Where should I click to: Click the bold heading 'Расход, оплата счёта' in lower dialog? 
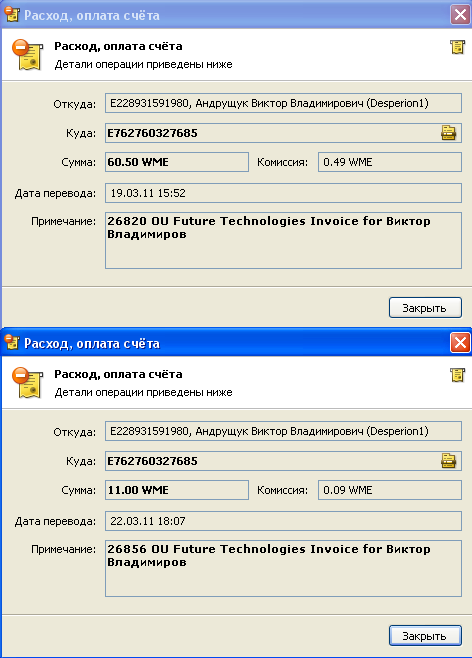(118, 374)
